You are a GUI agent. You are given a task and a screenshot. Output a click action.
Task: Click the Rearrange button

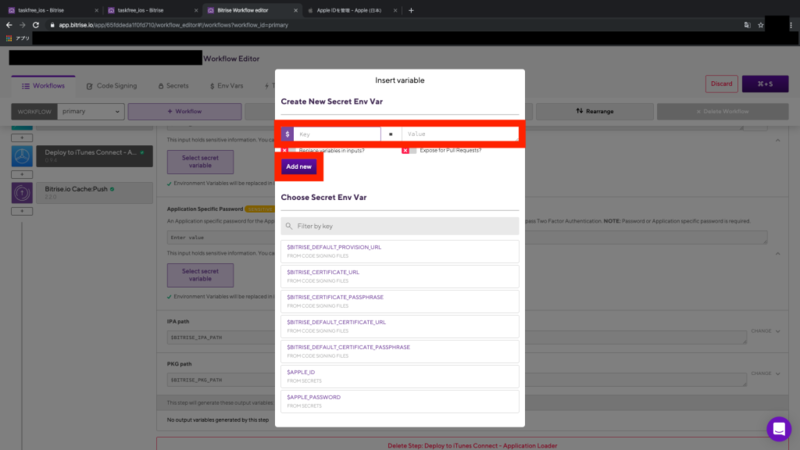(594, 111)
